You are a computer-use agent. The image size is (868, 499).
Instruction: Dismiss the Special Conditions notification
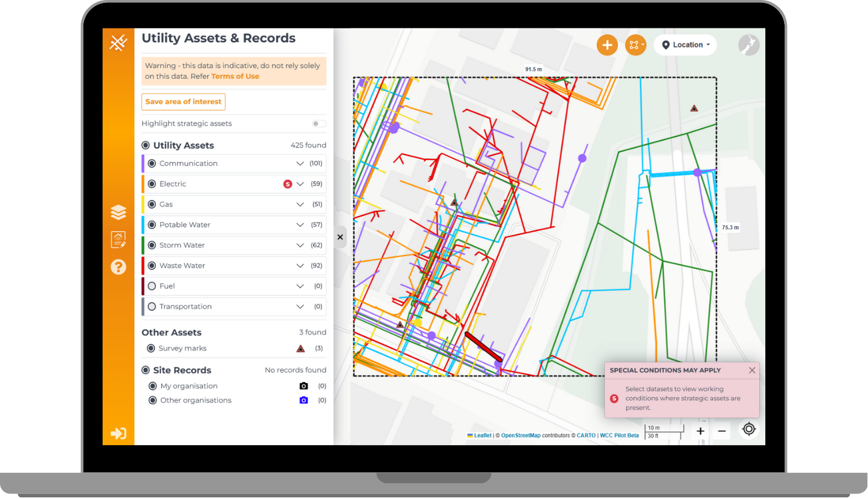tap(752, 370)
